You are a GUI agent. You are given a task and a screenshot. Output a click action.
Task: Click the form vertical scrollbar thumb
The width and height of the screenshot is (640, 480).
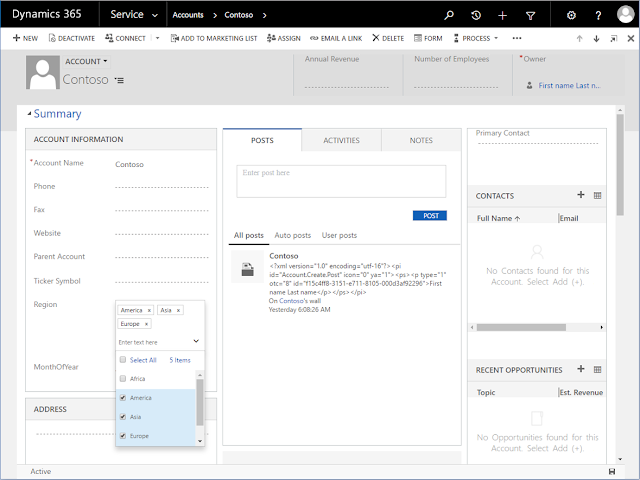620,164
